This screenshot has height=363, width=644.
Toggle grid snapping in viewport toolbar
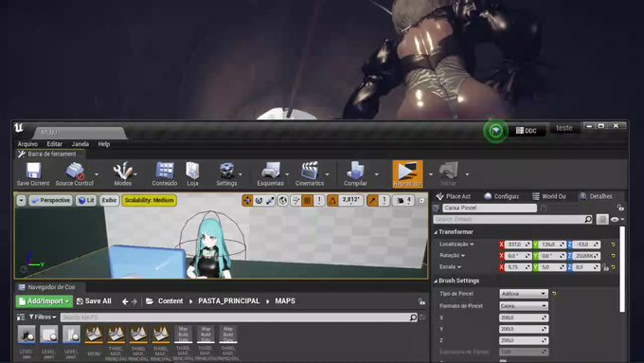pos(307,201)
